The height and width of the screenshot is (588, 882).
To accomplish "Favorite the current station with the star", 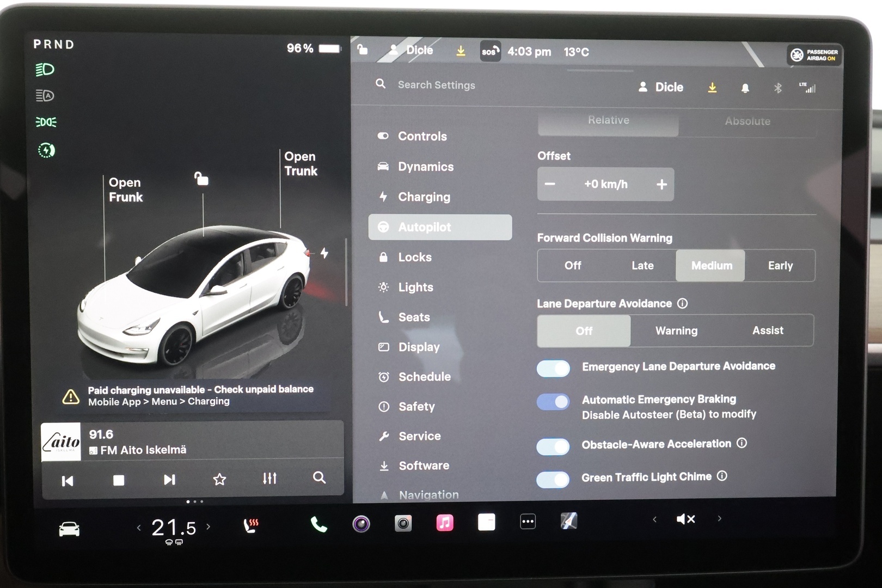I will (219, 479).
